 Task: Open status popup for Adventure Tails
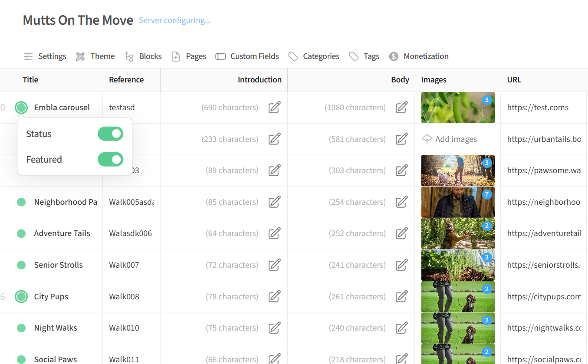pyautogui.click(x=21, y=233)
